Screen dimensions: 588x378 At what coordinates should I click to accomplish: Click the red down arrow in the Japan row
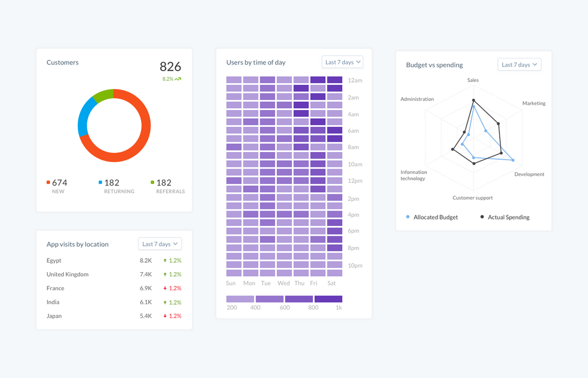(x=165, y=316)
